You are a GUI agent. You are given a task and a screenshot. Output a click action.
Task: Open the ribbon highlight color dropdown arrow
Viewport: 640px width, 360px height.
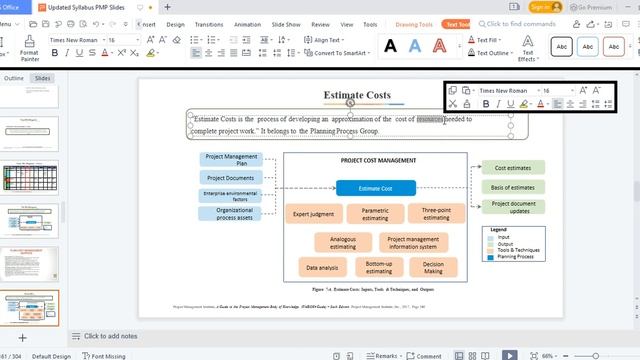point(158,53)
